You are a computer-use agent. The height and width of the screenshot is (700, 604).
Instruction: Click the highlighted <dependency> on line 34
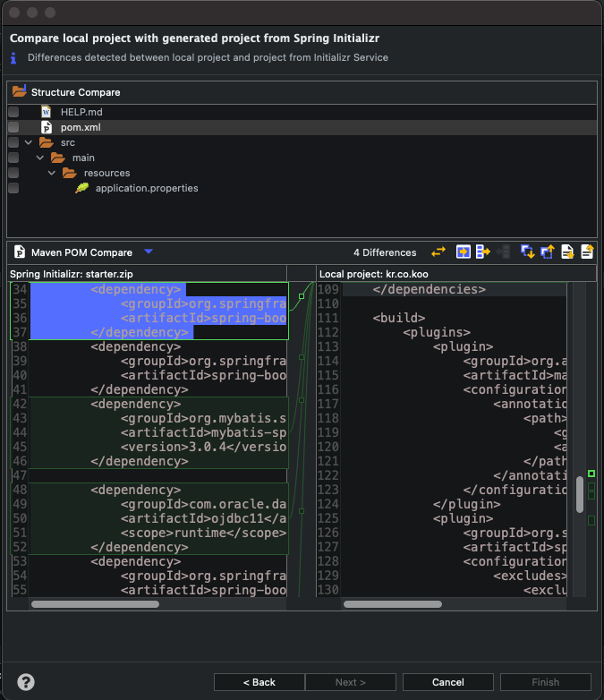(x=136, y=289)
